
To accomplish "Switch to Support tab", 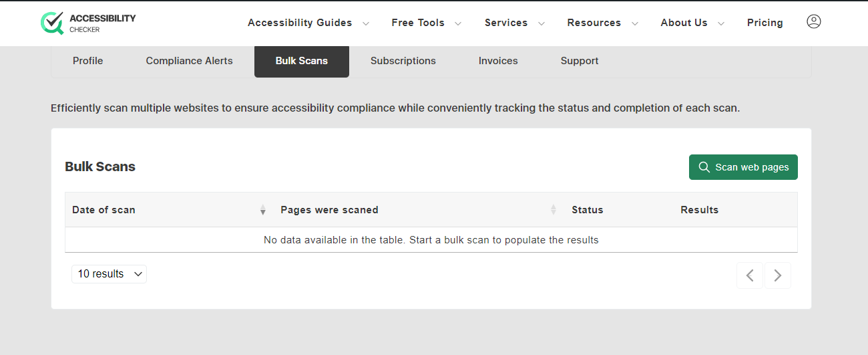I will pyautogui.click(x=580, y=61).
